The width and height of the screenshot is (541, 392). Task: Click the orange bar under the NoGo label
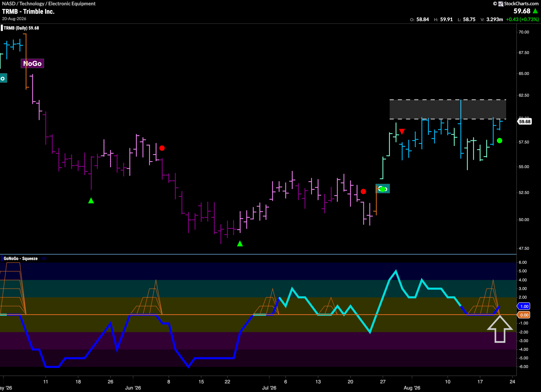(26, 62)
